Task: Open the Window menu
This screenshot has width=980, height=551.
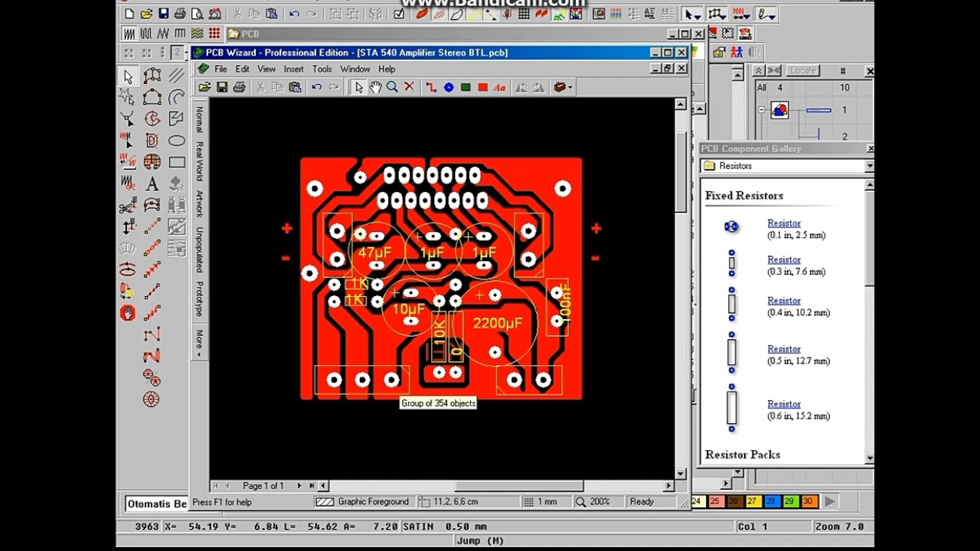Action: click(355, 69)
